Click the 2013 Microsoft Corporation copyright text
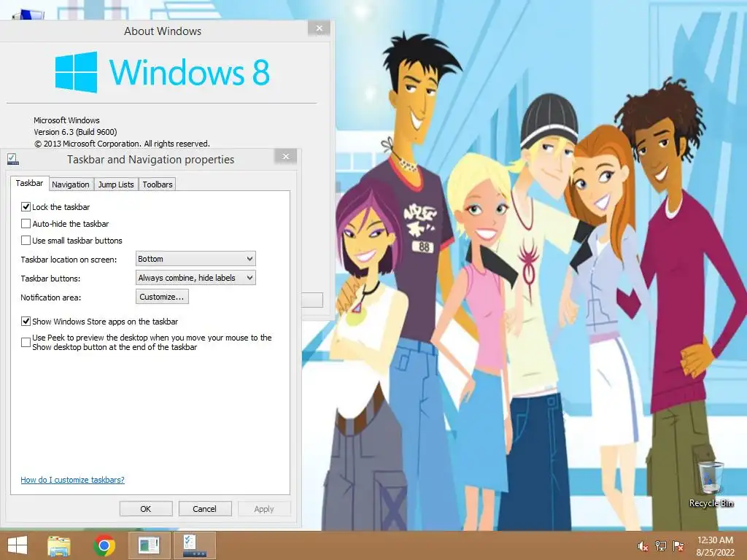 tap(122, 144)
